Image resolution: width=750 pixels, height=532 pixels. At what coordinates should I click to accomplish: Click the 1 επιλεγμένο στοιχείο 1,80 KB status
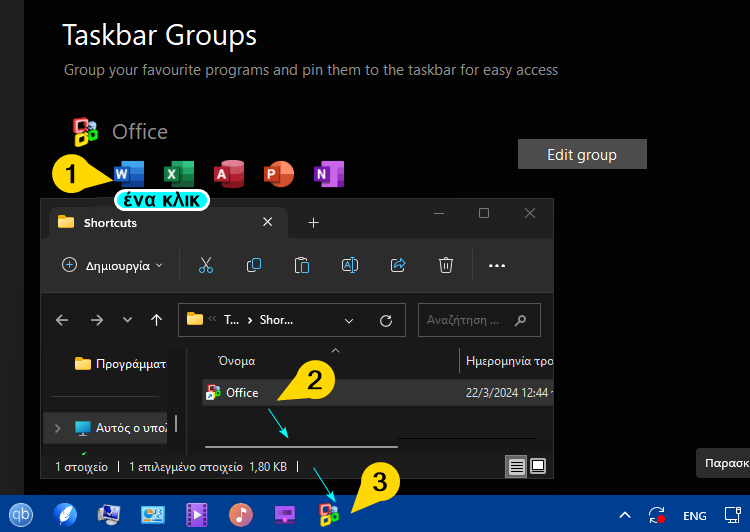208,466
